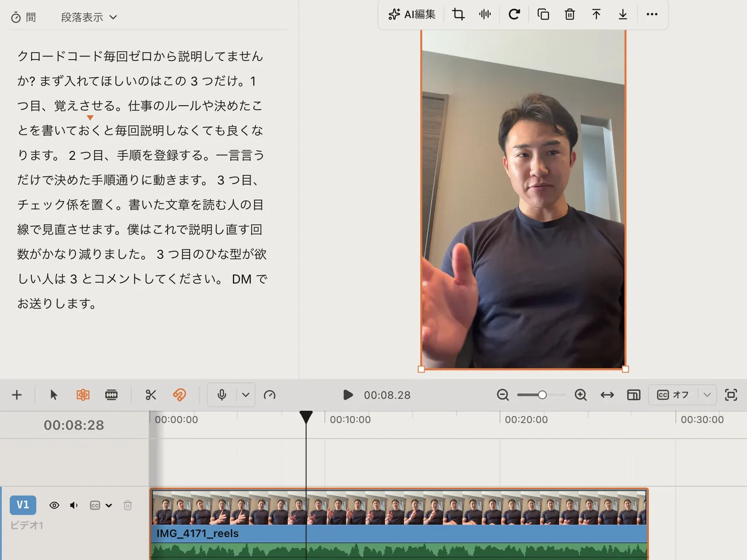Mute the V1 track audio
The height and width of the screenshot is (560, 747).
[x=74, y=505]
